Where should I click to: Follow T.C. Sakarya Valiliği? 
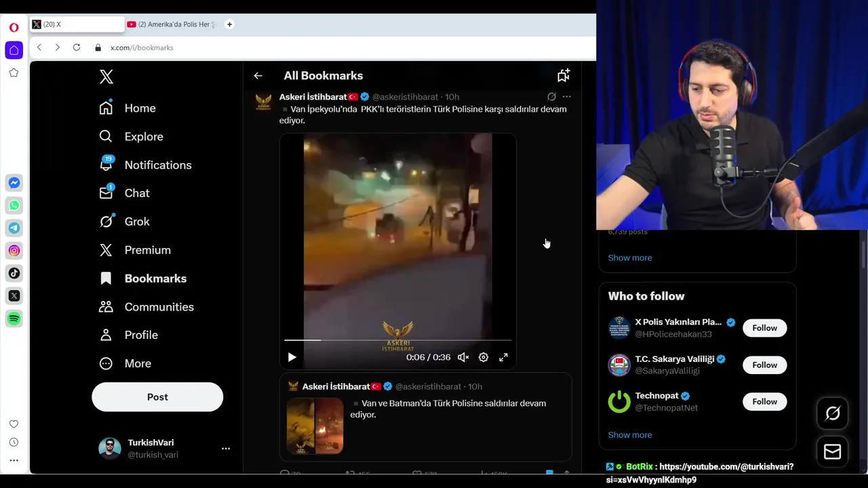tap(764, 365)
